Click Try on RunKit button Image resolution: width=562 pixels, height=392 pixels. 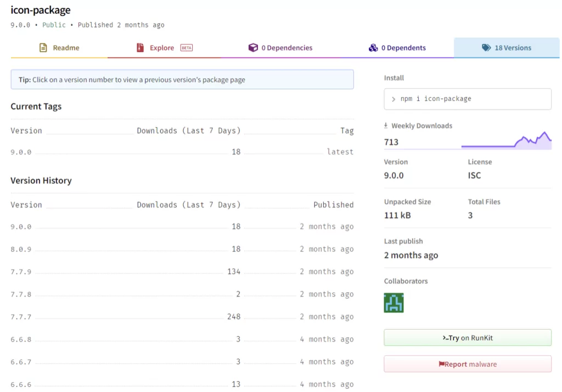click(468, 338)
